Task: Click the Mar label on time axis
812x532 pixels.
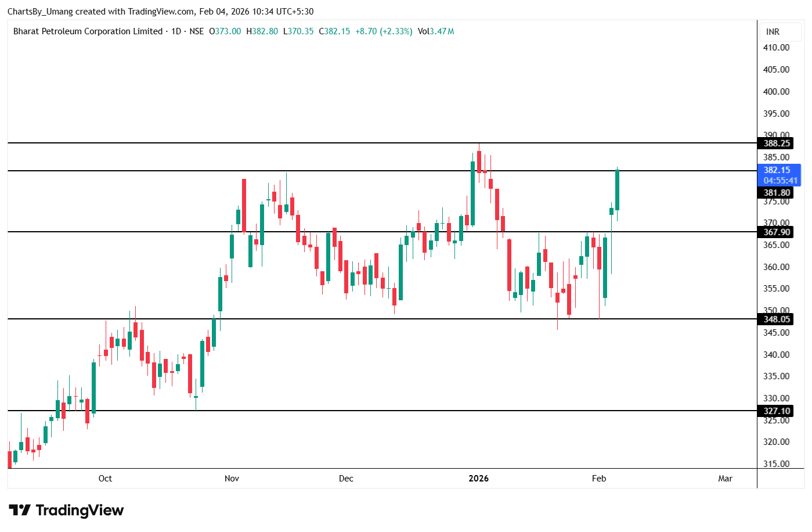Action: pos(725,479)
